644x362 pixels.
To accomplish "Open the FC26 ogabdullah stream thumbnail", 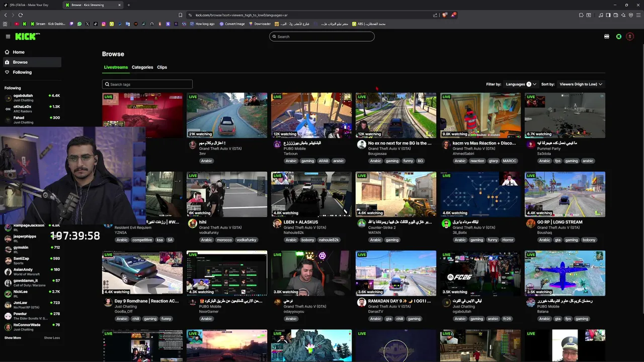I will (480, 273).
